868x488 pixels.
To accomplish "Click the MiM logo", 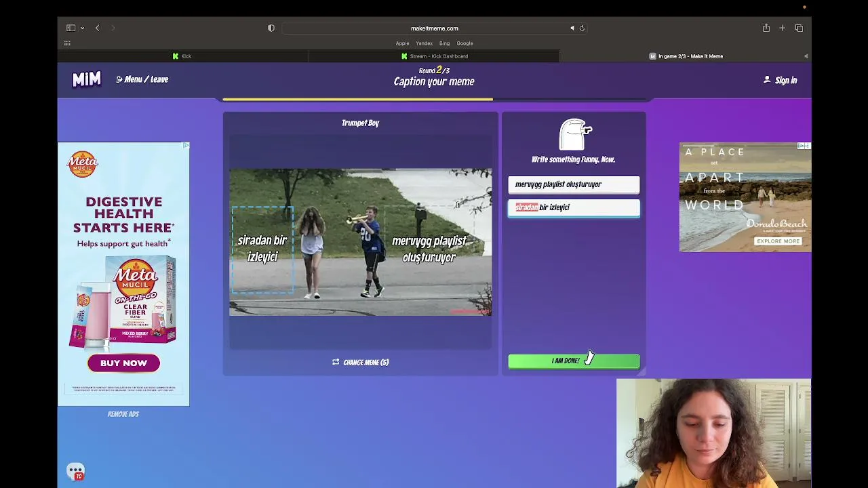I will [x=87, y=80].
